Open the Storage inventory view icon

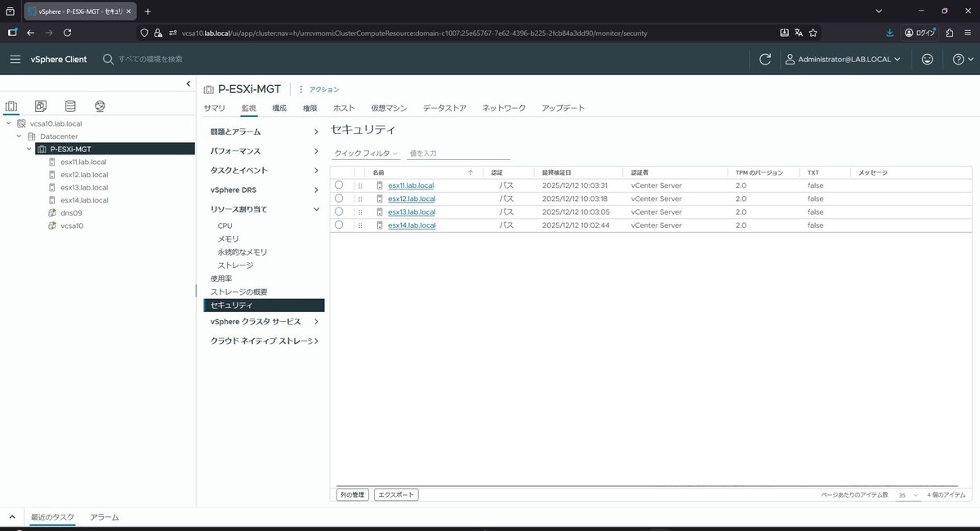pos(69,105)
